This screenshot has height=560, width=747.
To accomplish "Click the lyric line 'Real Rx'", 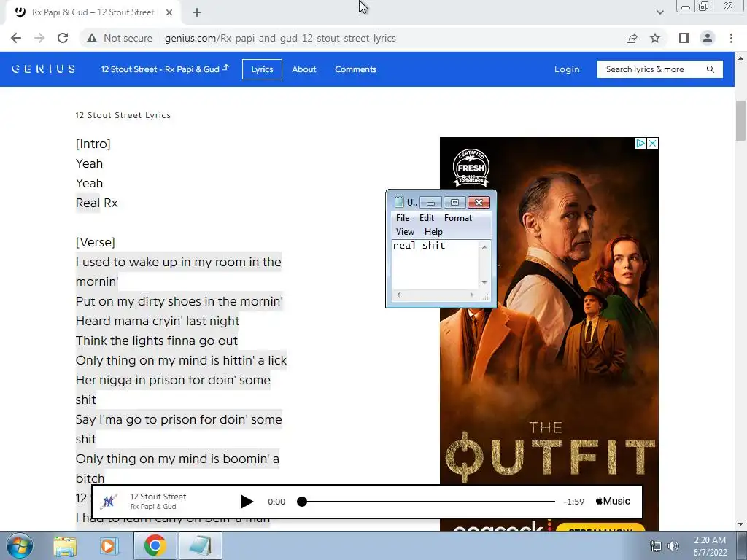I will pos(97,203).
